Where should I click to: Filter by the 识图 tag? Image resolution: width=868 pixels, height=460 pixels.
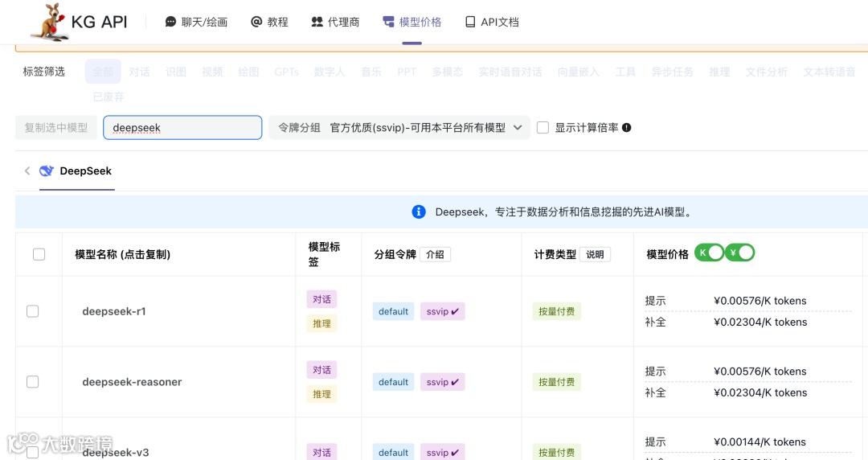(x=175, y=72)
